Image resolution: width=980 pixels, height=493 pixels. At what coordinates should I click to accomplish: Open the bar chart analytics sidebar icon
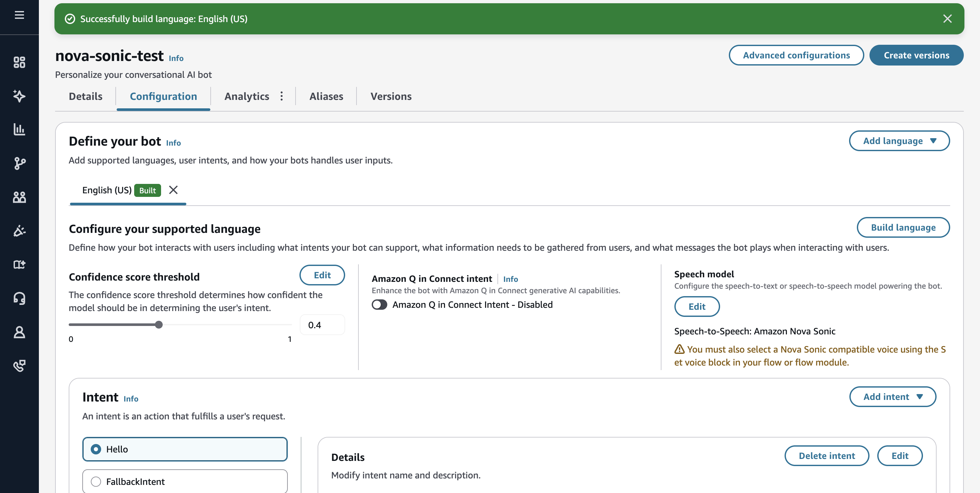click(19, 129)
